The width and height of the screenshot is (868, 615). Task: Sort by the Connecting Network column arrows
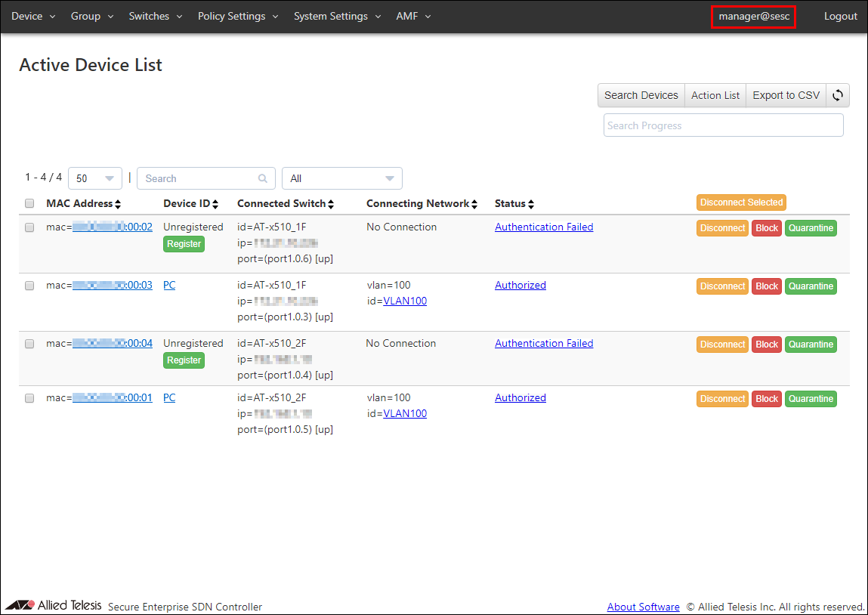(x=475, y=204)
